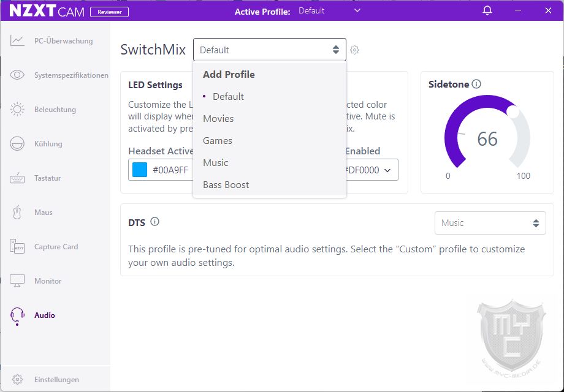
Task: Click the Einstellungen gear icon
Action: pos(17,379)
